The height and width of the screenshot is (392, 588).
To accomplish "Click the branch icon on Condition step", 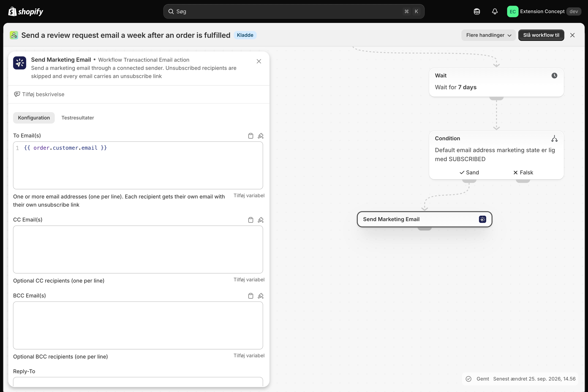I will click(554, 139).
